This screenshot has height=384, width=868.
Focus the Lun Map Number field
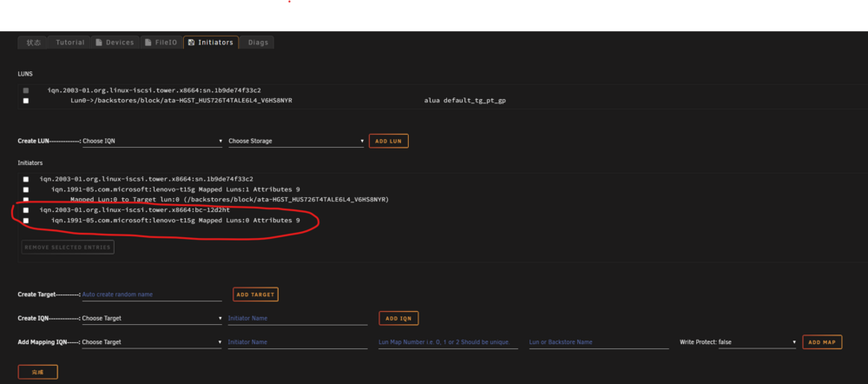click(x=449, y=342)
